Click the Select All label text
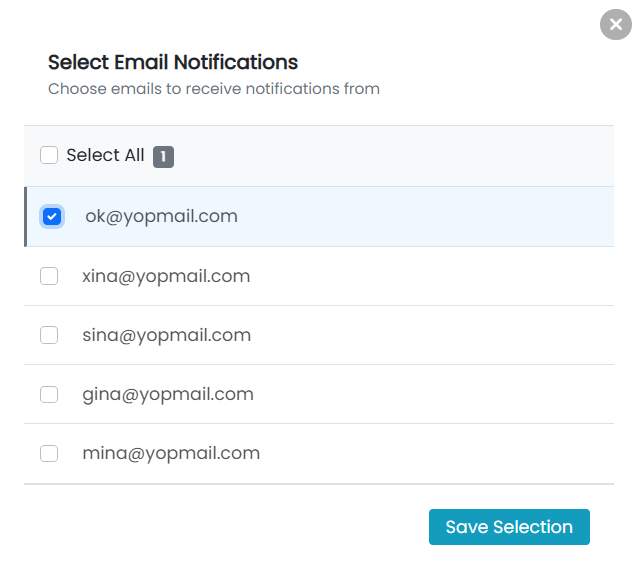 click(x=105, y=155)
